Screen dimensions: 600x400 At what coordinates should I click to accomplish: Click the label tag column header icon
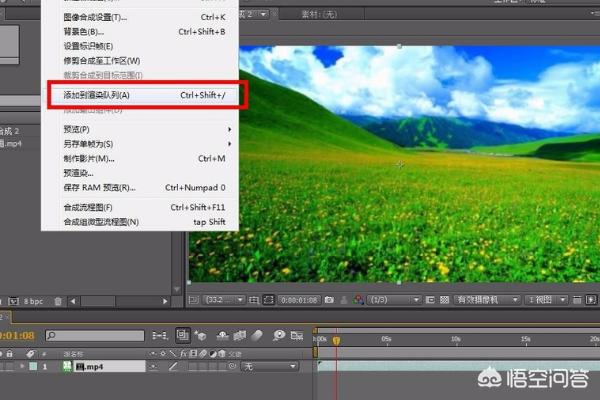[31, 354]
